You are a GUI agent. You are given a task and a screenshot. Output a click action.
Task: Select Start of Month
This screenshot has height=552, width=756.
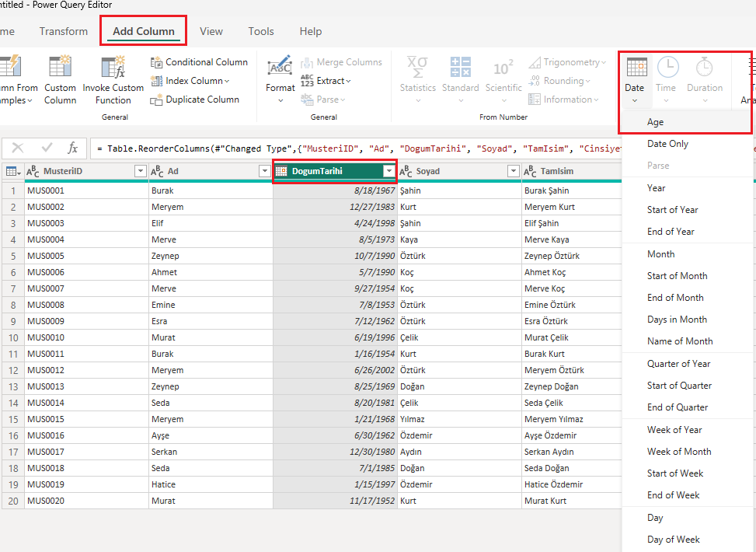click(687, 276)
